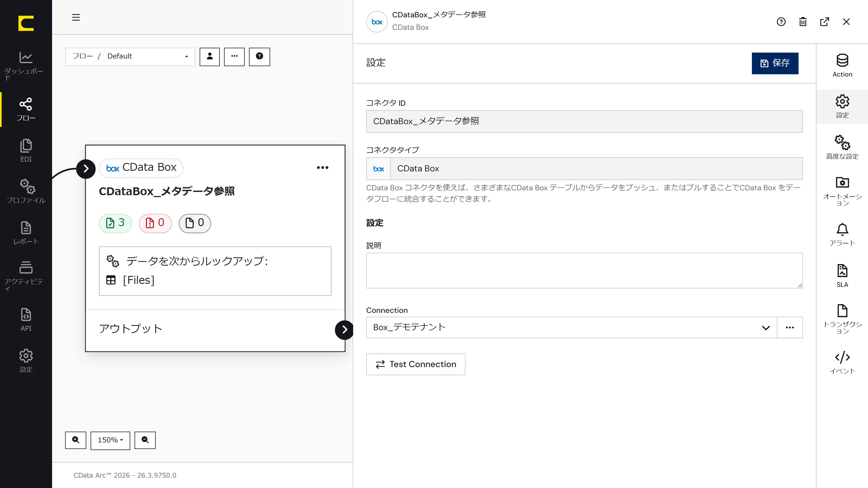Screen dimensions: 868x488
Task: Open the 150% zoom level dropdown
Action: click(110, 440)
